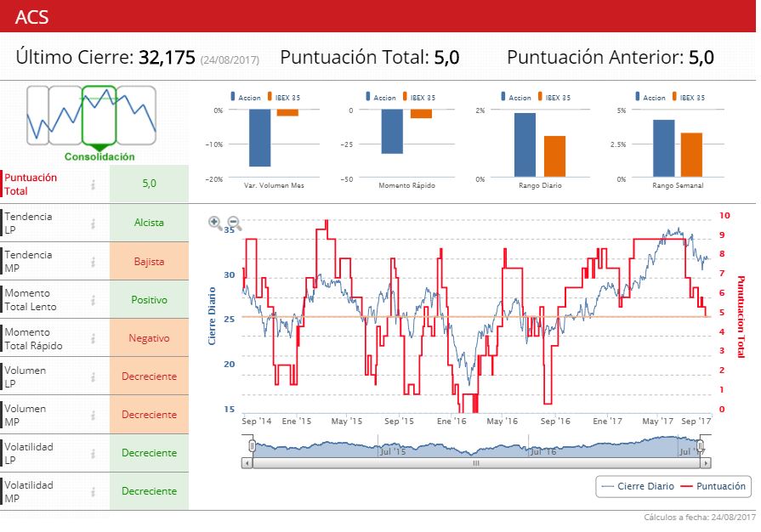The height and width of the screenshot is (532, 761).
Task: Open info icon beside Puntuación Total
Action: 93,184
